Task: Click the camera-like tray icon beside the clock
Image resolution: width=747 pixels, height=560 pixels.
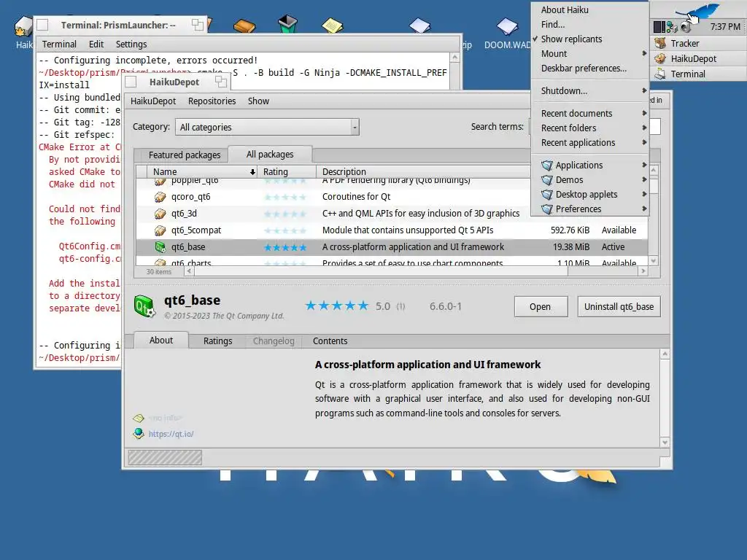Action: coord(685,27)
